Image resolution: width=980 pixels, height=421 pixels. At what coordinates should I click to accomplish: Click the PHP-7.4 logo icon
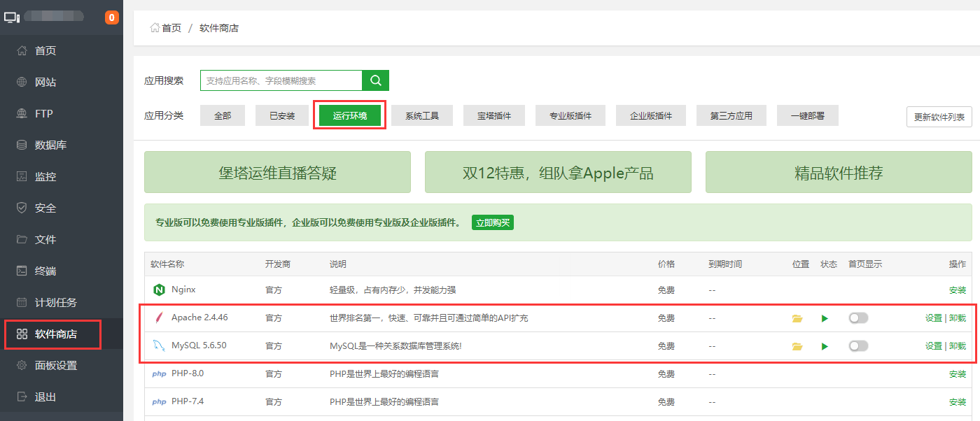pos(159,402)
